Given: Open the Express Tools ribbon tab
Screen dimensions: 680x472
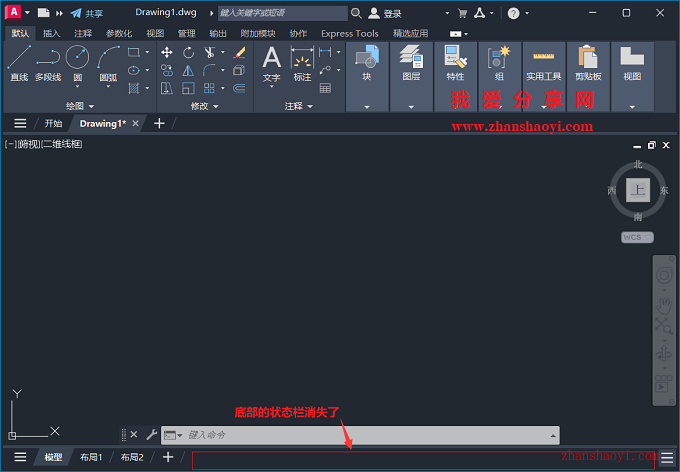Looking at the screenshot, I should (x=350, y=33).
